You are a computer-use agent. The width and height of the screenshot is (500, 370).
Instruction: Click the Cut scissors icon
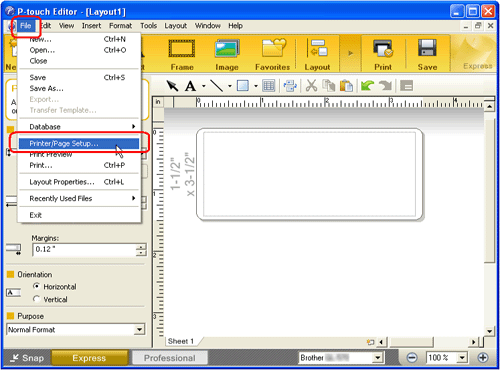click(311, 86)
